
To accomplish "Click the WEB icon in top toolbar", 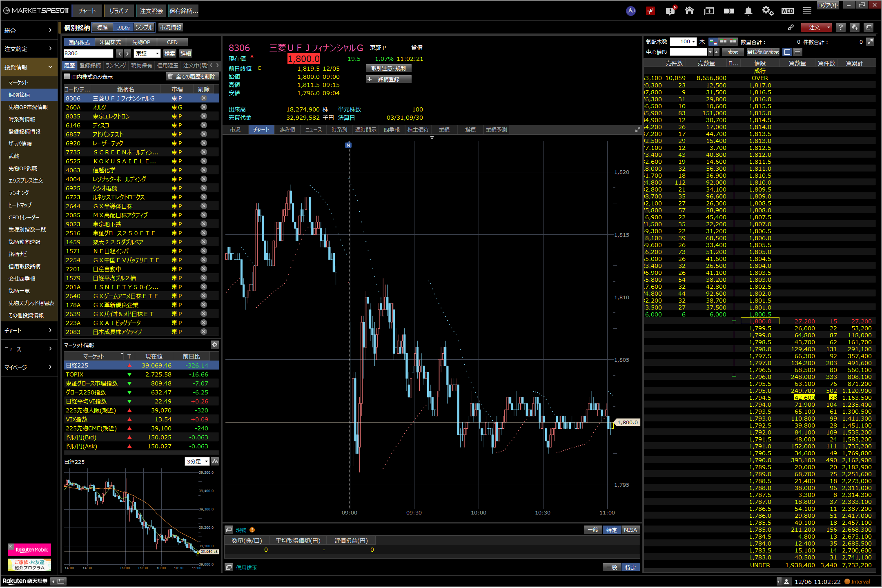I will 787,11.
